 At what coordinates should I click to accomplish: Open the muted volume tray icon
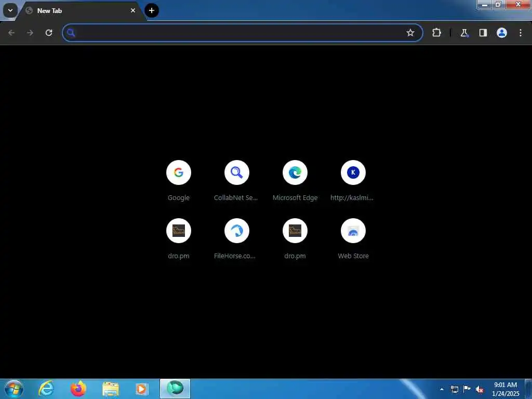(480, 390)
